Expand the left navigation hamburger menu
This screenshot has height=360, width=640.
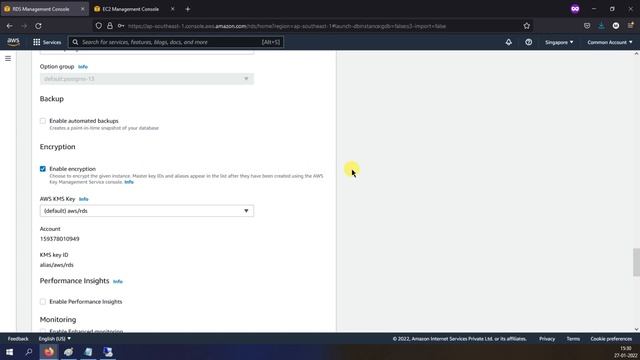(x=8, y=59)
